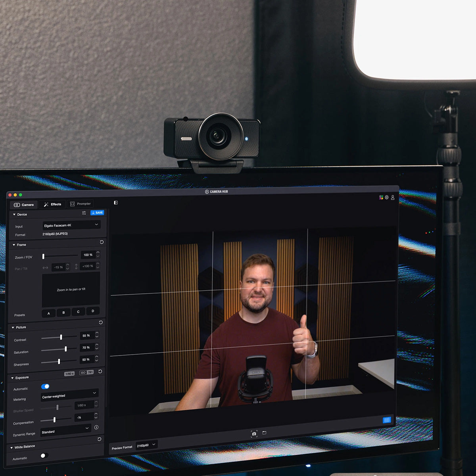Toggle the grid overlay icon bottom right
This screenshot has width=476, height=476.
[387, 419]
